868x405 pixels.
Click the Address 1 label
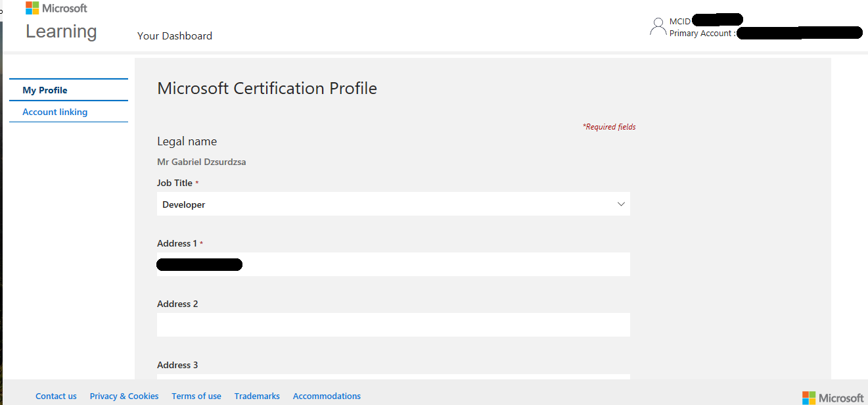tap(177, 243)
